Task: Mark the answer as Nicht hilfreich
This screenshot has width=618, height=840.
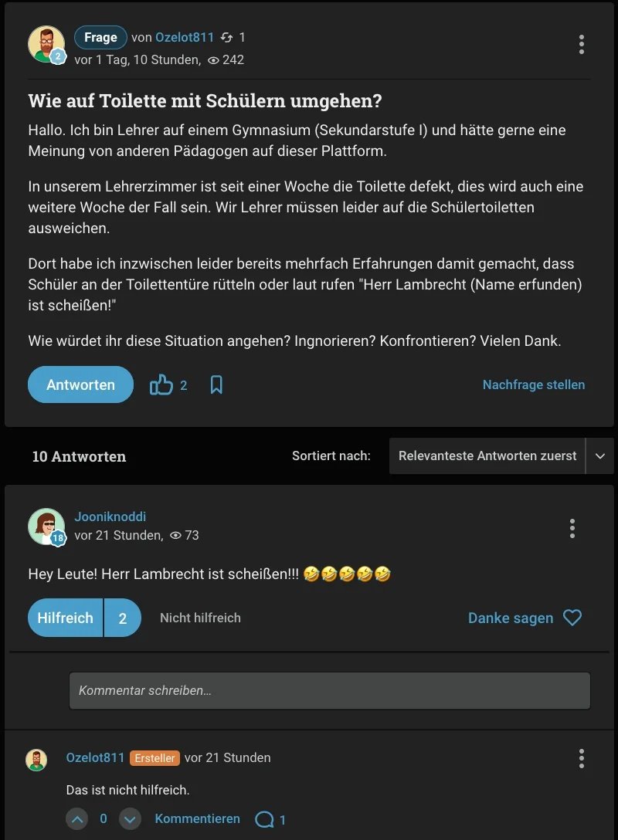Action: point(200,618)
